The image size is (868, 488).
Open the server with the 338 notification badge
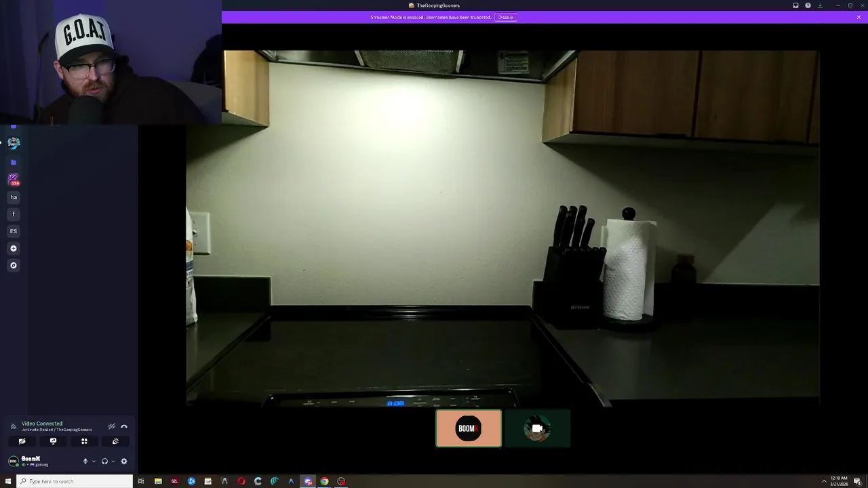pos(13,180)
